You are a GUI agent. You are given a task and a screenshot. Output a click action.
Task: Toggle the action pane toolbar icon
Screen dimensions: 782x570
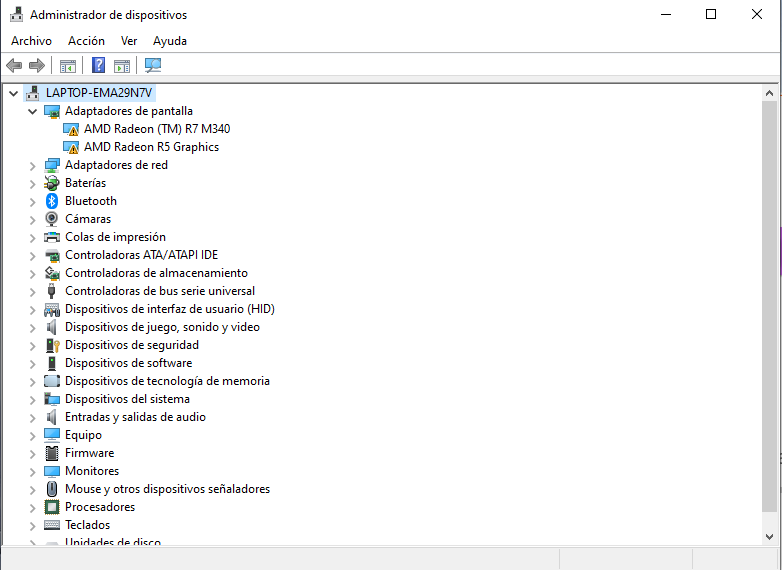click(x=122, y=65)
